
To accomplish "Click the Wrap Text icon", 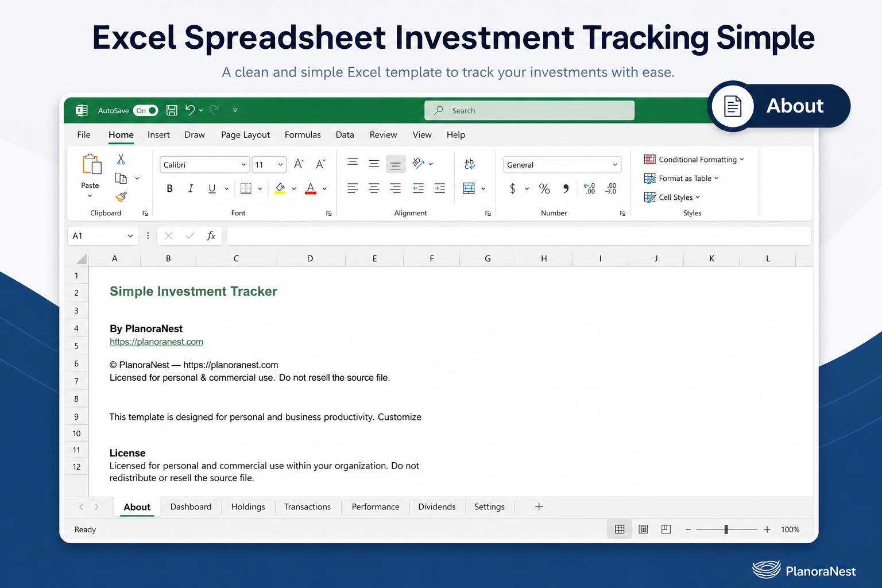I will click(470, 164).
